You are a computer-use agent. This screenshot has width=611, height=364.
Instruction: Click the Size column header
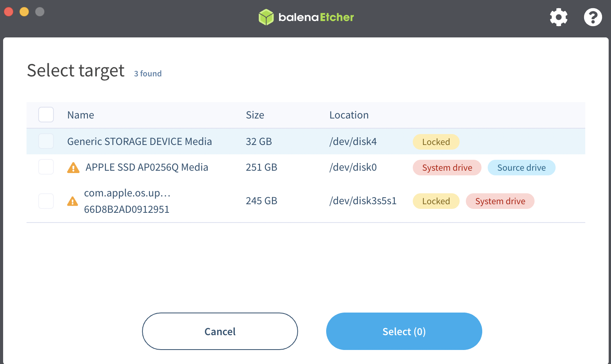click(255, 115)
